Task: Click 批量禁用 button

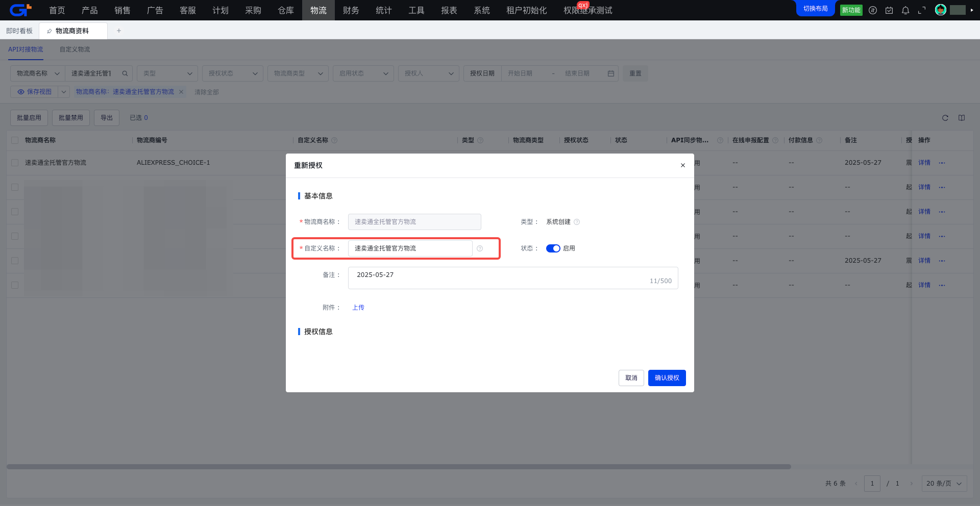Action: (x=71, y=118)
